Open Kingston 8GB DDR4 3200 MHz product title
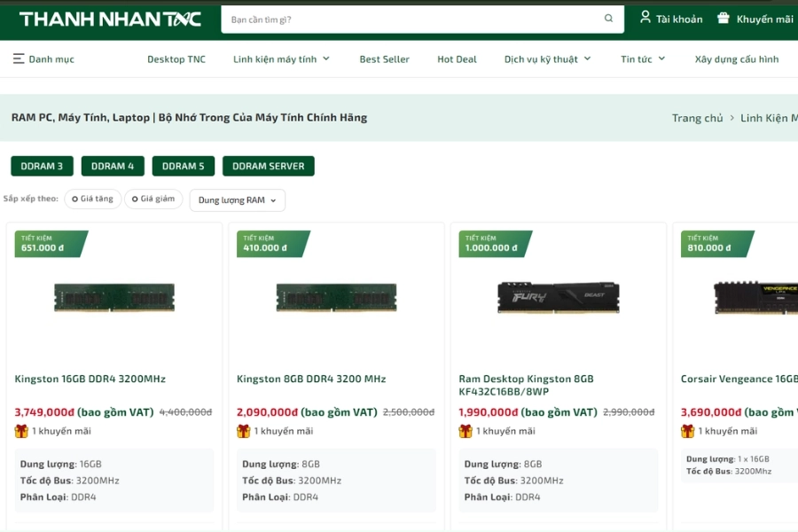The width and height of the screenshot is (798, 532). coord(311,379)
